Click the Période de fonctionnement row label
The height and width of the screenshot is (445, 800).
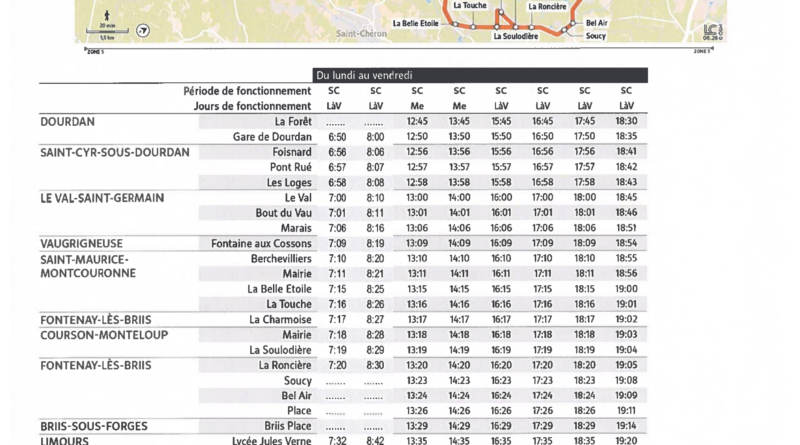click(x=247, y=91)
